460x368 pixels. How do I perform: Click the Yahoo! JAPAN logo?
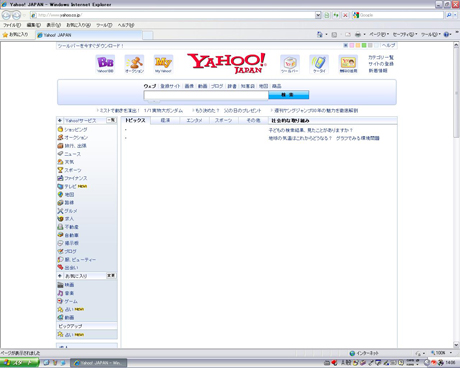pyautogui.click(x=227, y=63)
